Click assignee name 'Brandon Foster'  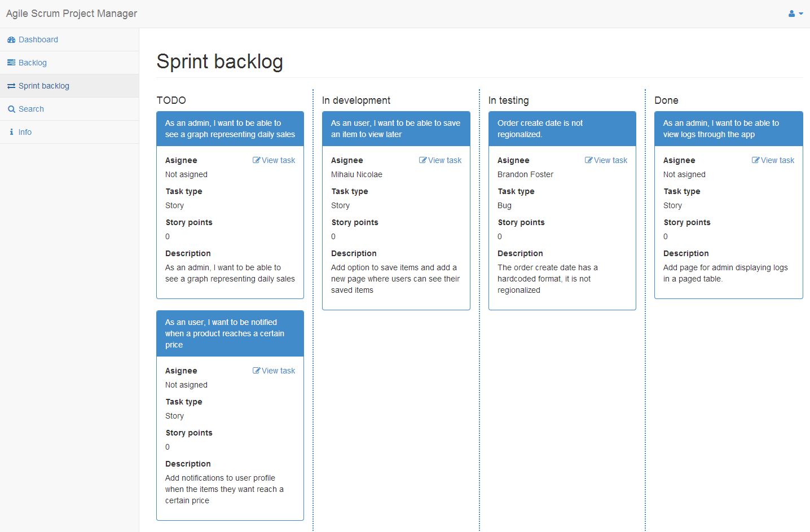tap(525, 174)
